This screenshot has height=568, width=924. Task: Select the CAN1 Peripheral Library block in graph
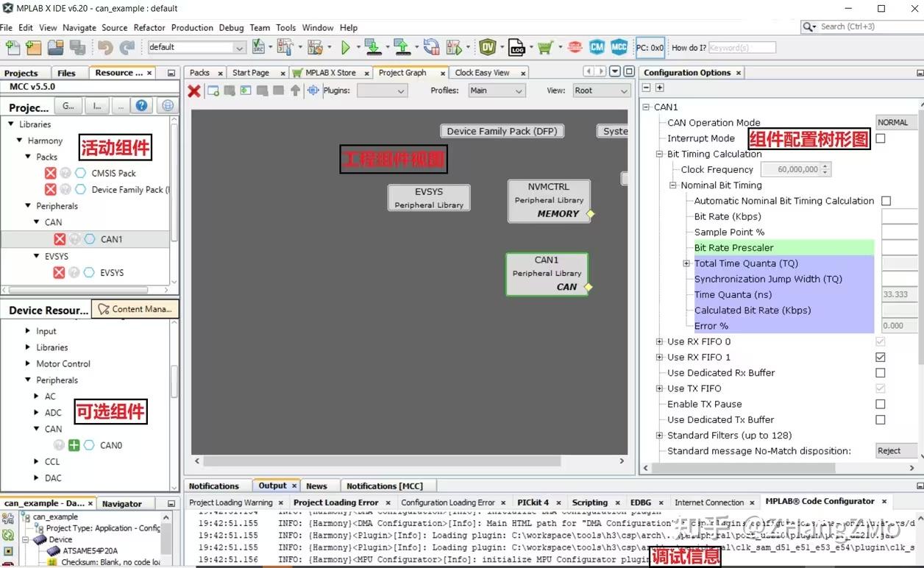[547, 274]
